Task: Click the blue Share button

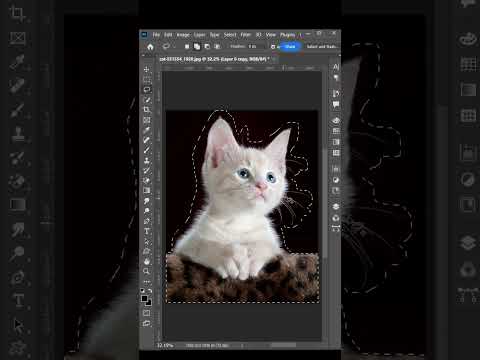Action: (x=290, y=47)
